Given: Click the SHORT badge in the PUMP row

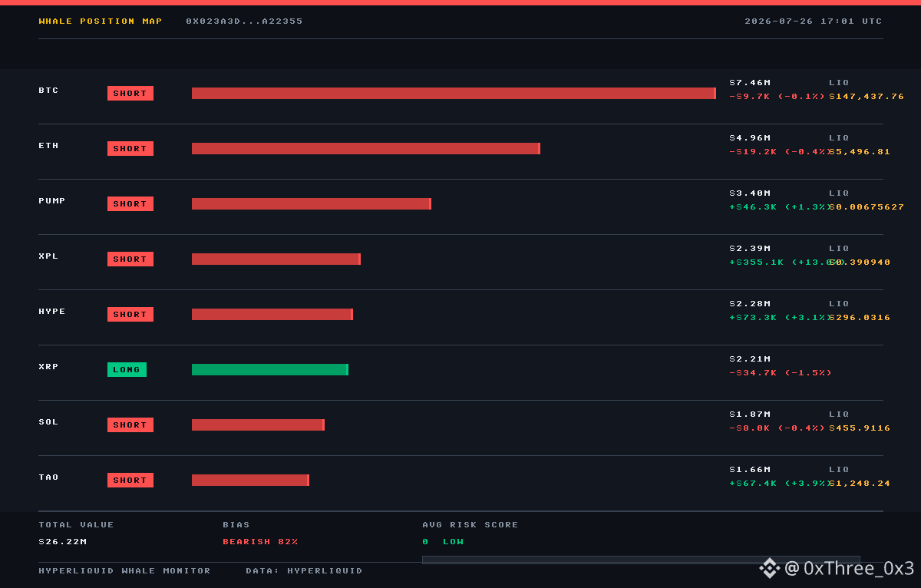Looking at the screenshot, I should (x=130, y=204).
